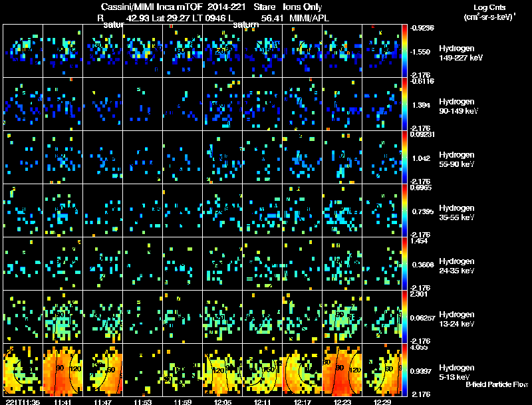Click the 1.454 colorbar value
This screenshot has width=532, height=405.
[419, 241]
